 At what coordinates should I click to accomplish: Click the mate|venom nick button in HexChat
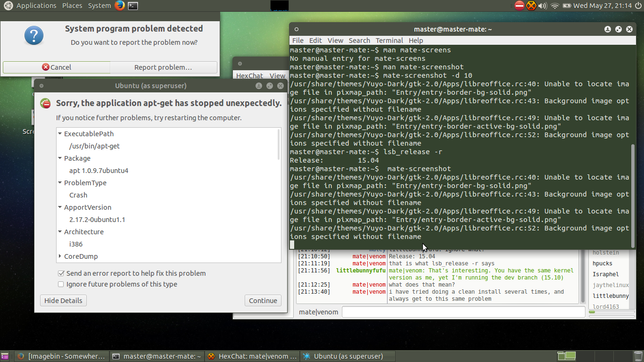(318, 312)
